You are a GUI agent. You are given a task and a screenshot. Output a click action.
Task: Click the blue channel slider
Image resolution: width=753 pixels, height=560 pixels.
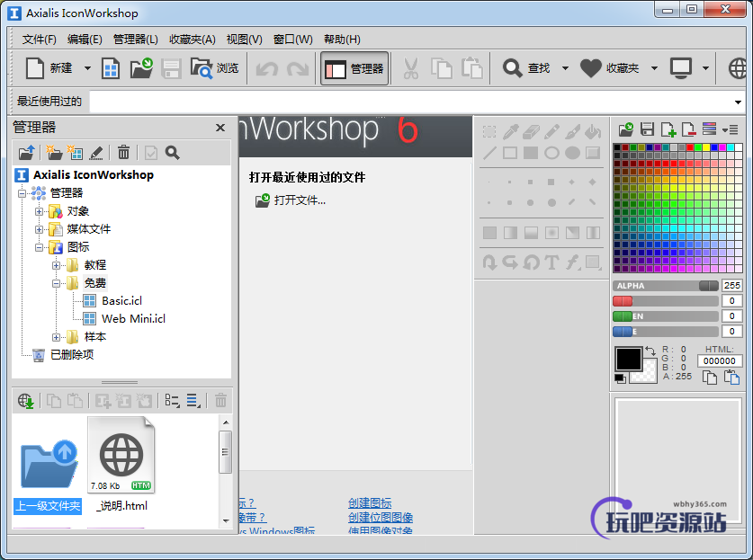click(x=666, y=332)
